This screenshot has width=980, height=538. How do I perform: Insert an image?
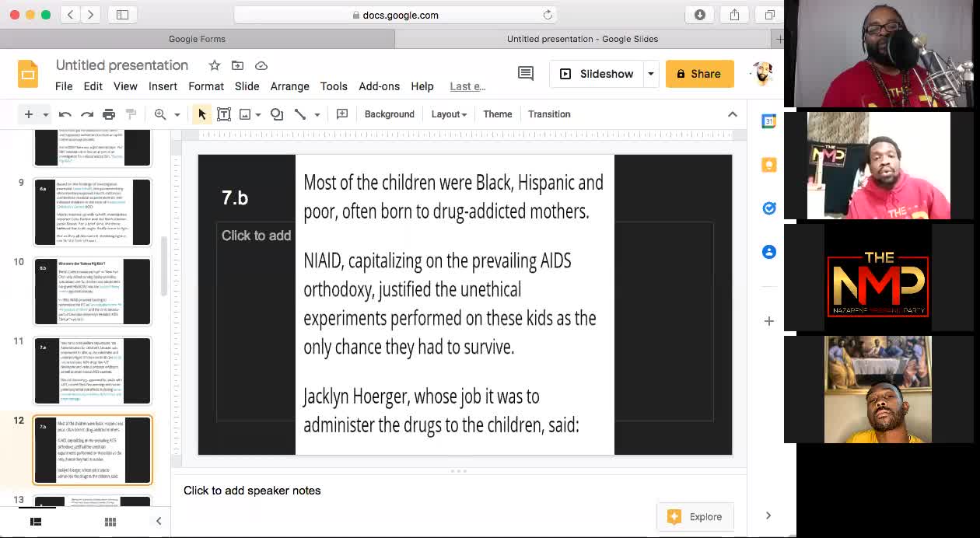point(245,114)
